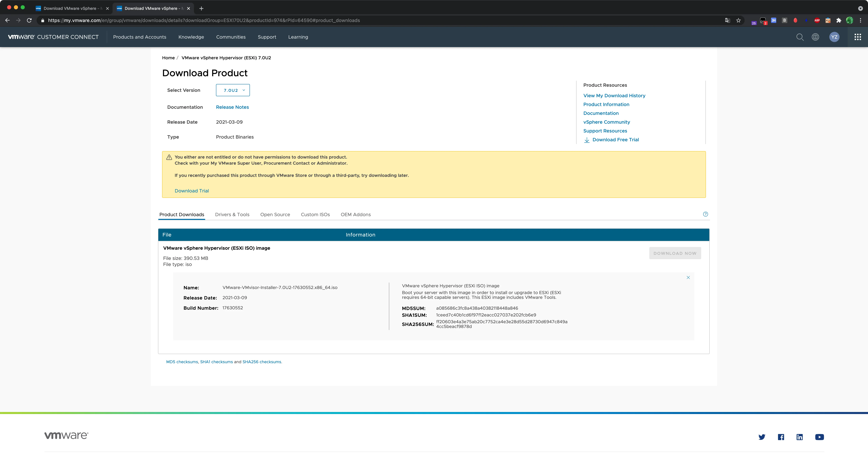Open the search panel
Screen dimensions: 868x454
click(800, 37)
